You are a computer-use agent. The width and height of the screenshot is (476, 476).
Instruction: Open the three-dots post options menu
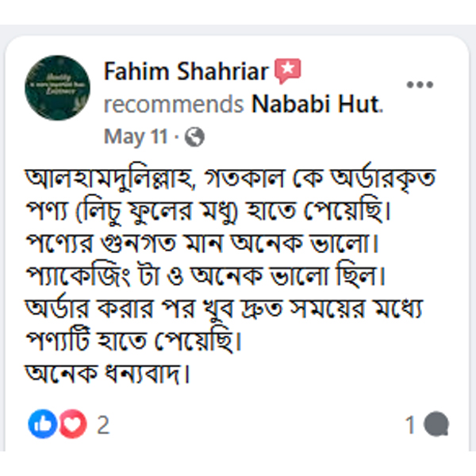[x=420, y=84]
